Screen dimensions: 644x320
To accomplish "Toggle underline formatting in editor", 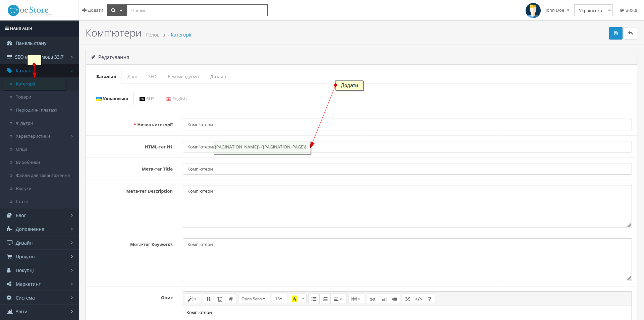I will point(219,299).
